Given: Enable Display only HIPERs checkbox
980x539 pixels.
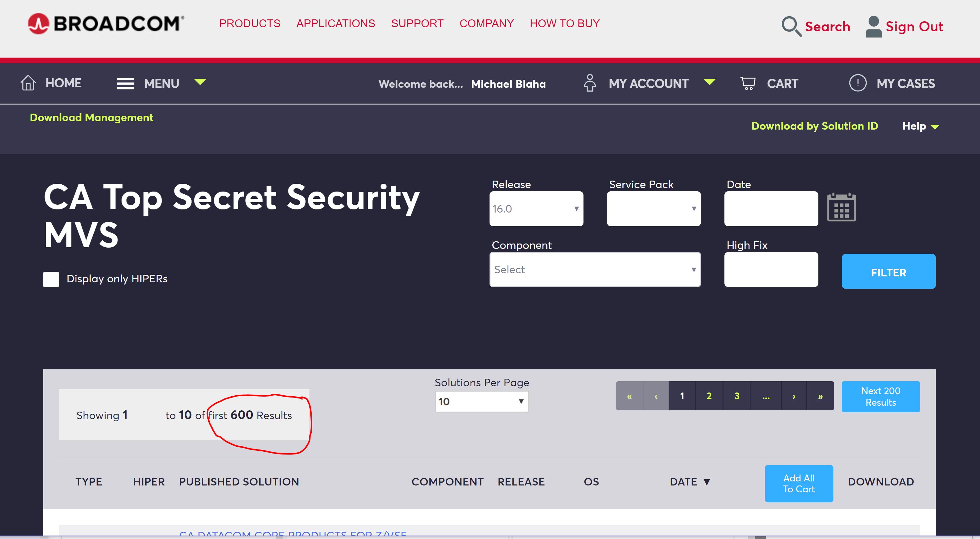Looking at the screenshot, I should [51, 280].
